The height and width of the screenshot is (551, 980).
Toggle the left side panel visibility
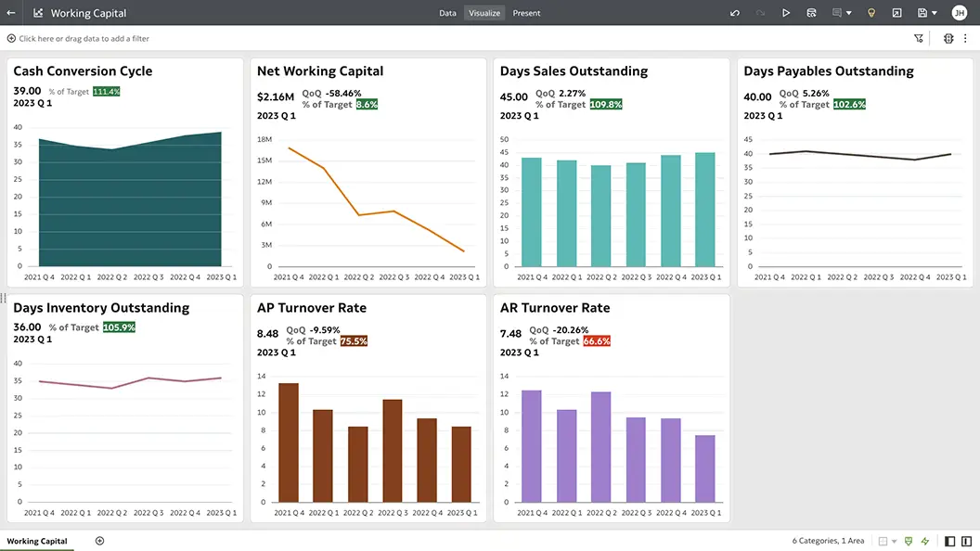tap(949, 541)
